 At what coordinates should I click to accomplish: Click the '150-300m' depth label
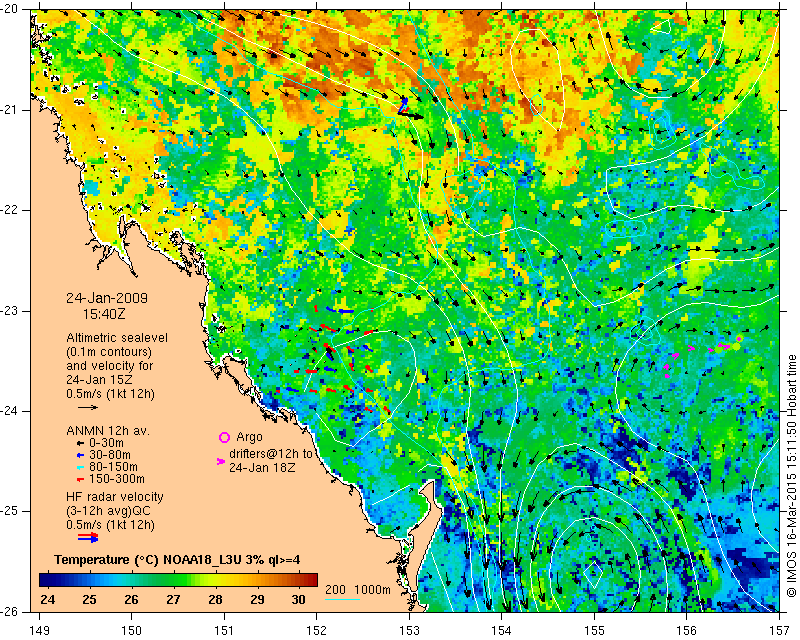(116, 479)
